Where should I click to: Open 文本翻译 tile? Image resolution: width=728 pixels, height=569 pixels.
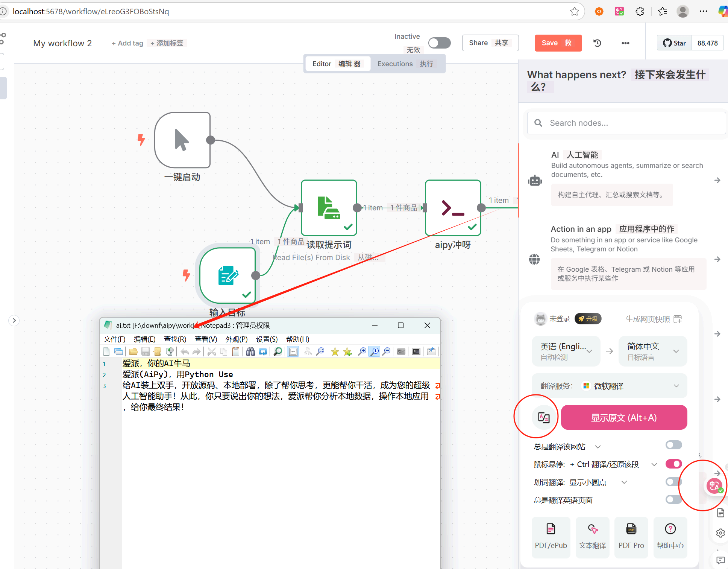[593, 537]
